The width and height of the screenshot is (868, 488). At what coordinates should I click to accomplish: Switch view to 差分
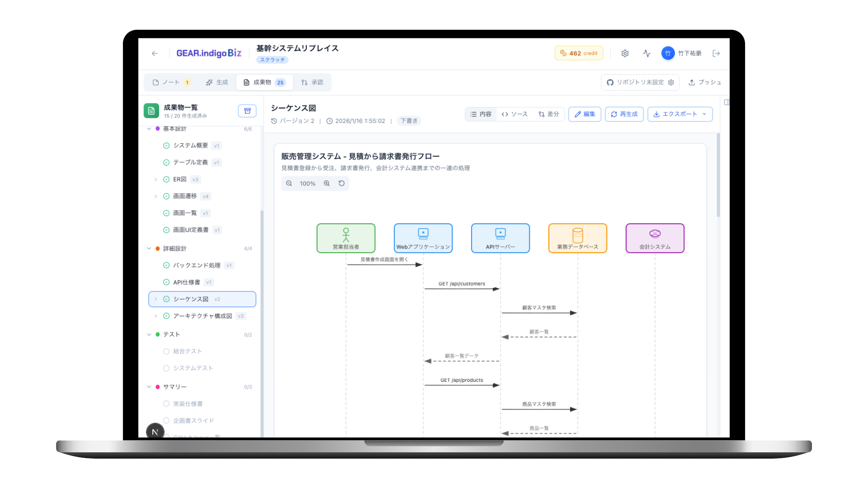tap(548, 114)
